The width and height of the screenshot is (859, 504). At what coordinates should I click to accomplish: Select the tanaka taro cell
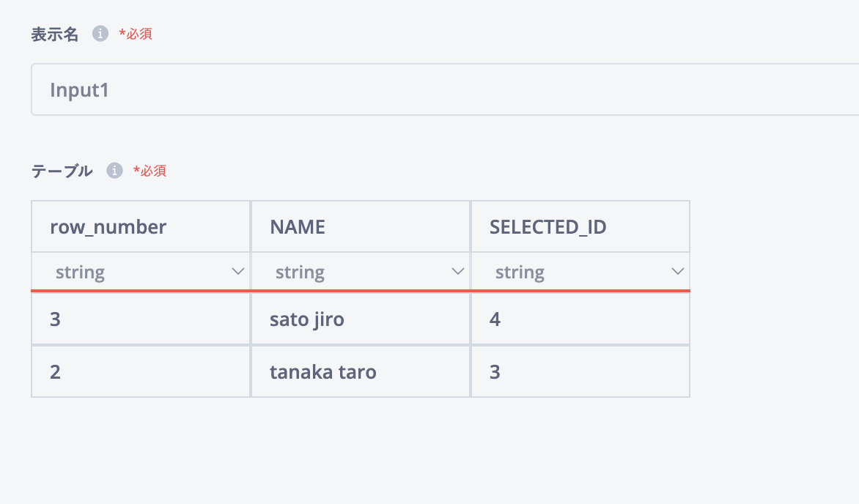[361, 371]
